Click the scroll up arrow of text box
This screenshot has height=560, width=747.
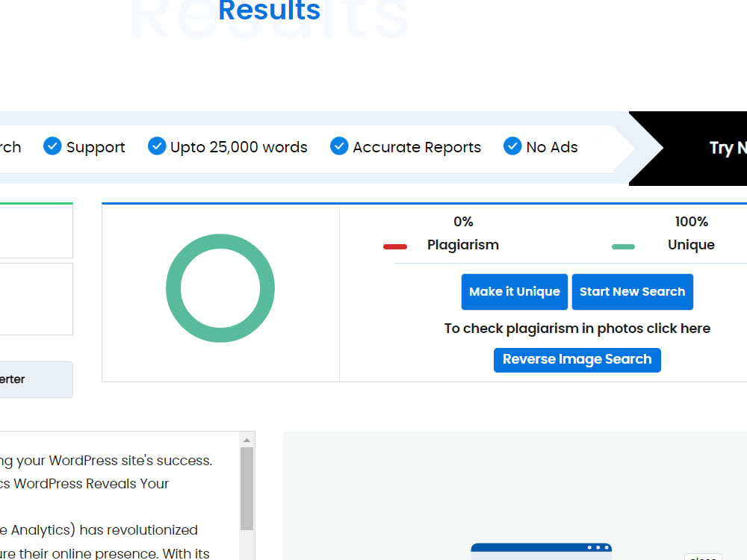247,441
